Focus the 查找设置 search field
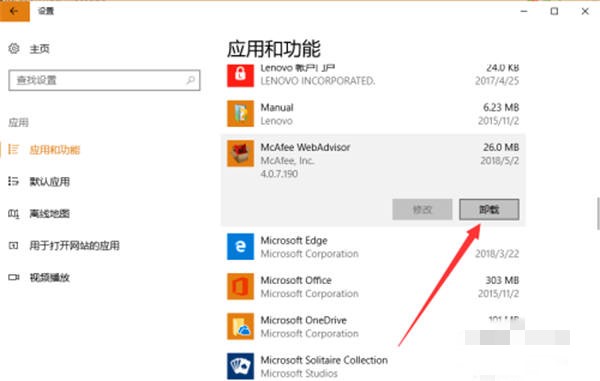Screen dimensions: 600x381 (x=104, y=80)
